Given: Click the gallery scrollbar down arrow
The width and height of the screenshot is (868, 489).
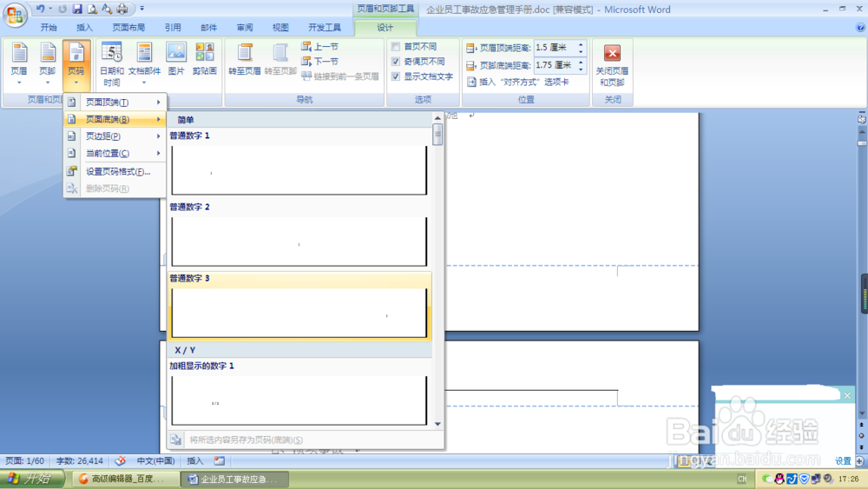Looking at the screenshot, I should pyautogui.click(x=437, y=424).
